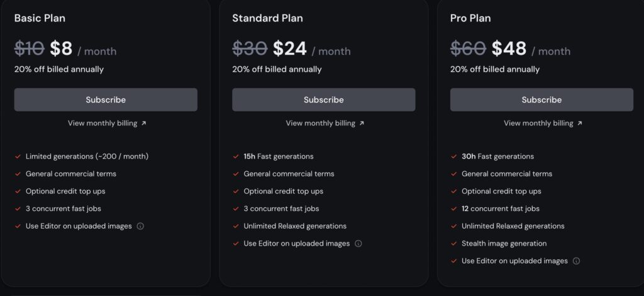Click the $24 Standard Plan price
This screenshot has width=644, height=296.
point(290,49)
